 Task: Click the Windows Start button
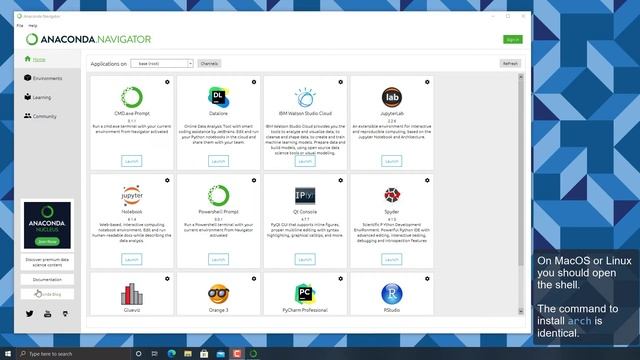point(8,353)
